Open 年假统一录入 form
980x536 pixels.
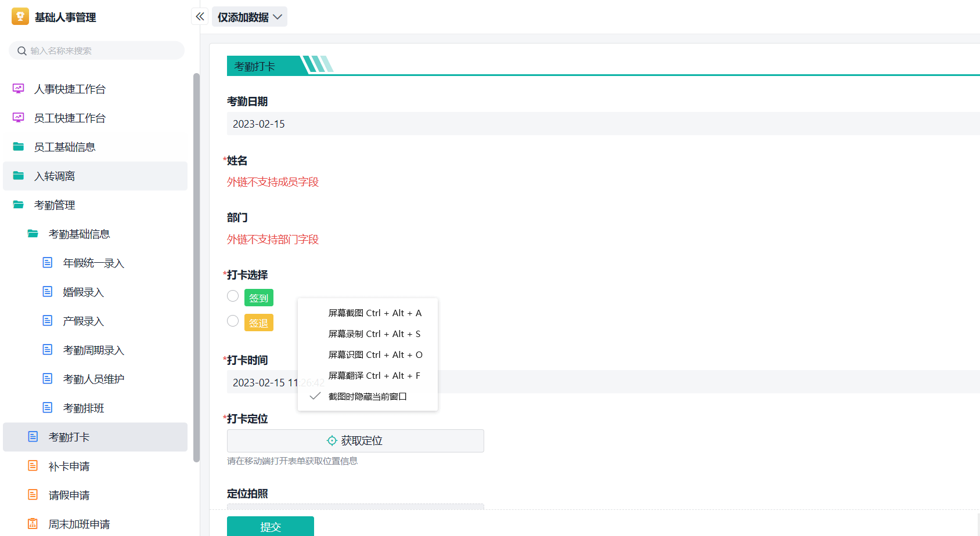[x=95, y=263]
